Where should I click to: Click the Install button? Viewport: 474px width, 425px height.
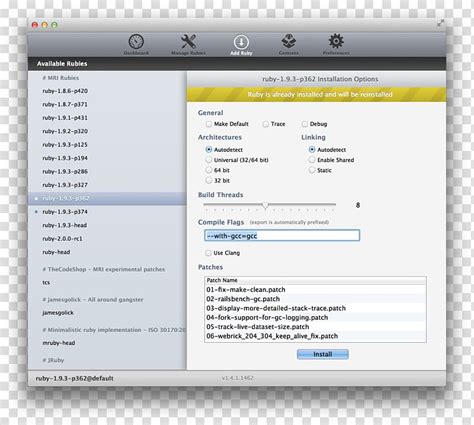click(323, 354)
